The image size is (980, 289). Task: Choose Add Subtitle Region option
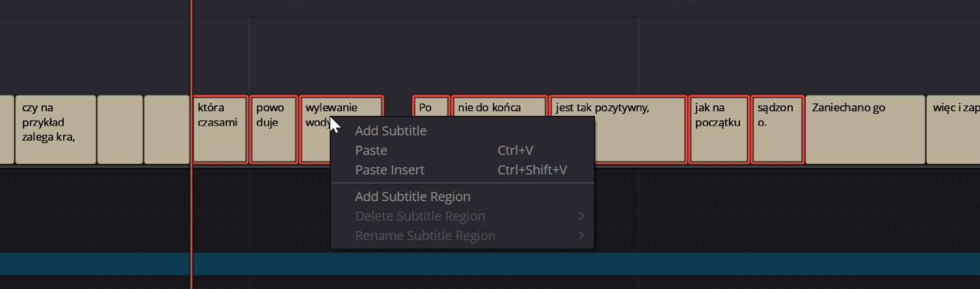coord(462,197)
